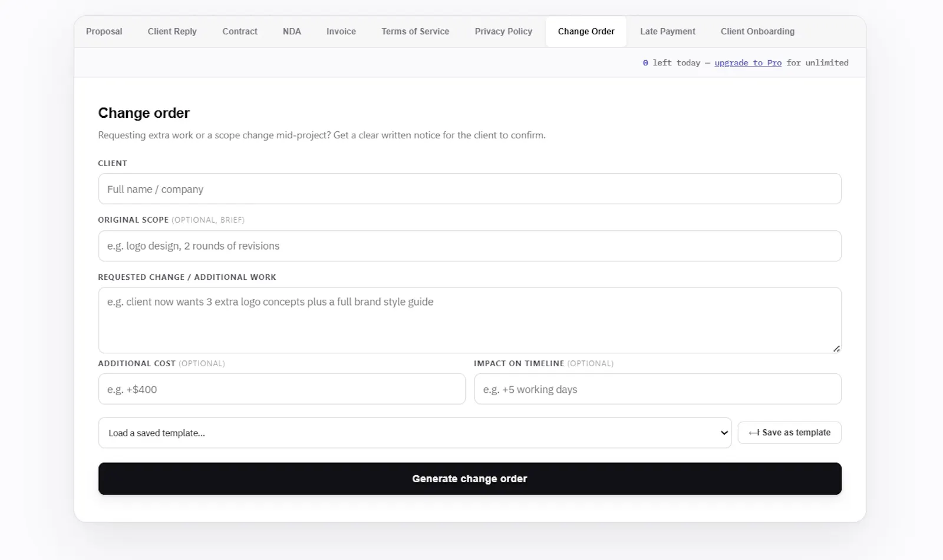Click the 'Requesting extra work' description text
Viewport: 943px width, 560px height.
pyautogui.click(x=322, y=135)
